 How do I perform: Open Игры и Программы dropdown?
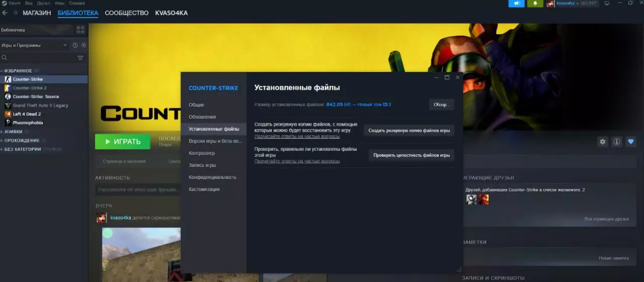pos(34,45)
